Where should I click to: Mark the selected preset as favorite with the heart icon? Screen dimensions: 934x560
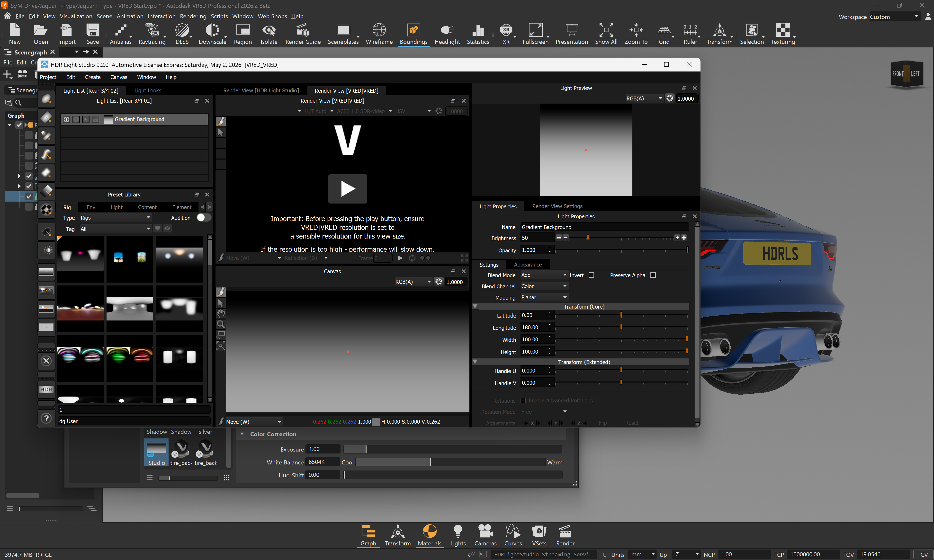(x=157, y=228)
